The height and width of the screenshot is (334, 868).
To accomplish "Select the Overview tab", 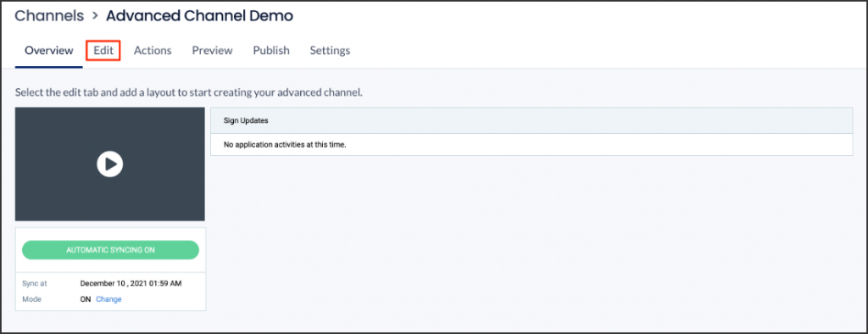I will pos(48,50).
